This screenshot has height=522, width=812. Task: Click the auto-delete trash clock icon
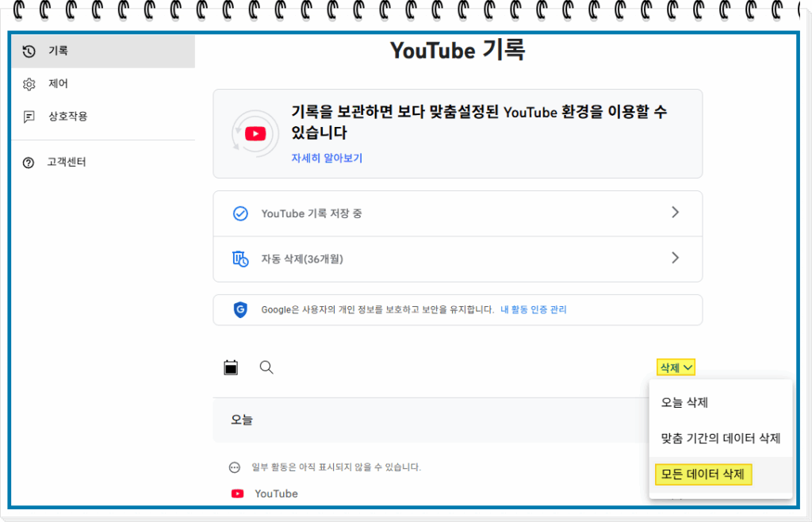(x=240, y=259)
